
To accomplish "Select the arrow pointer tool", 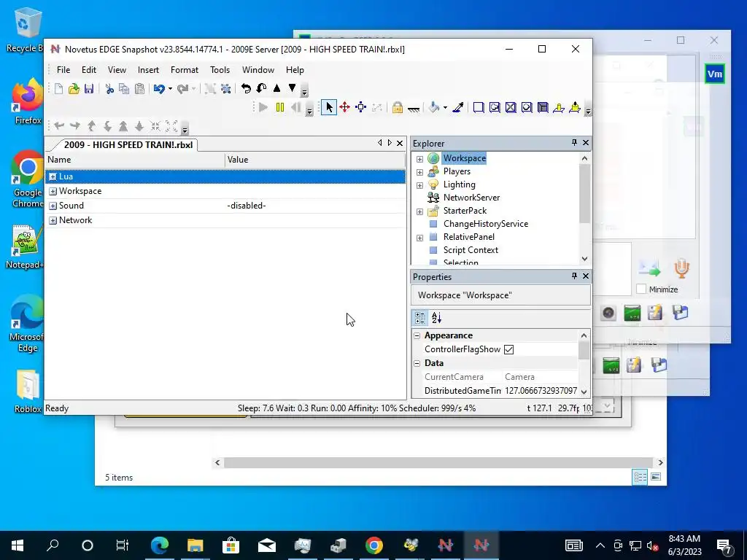I will [329, 108].
